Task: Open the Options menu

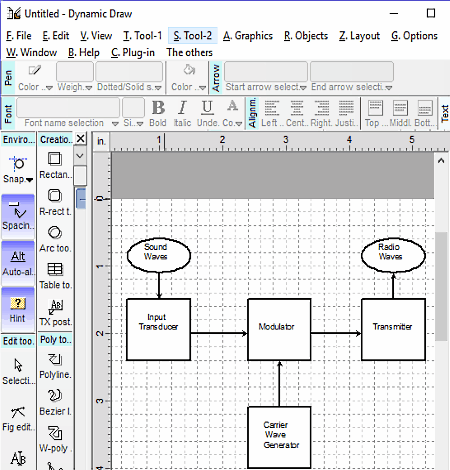Action: [x=414, y=36]
